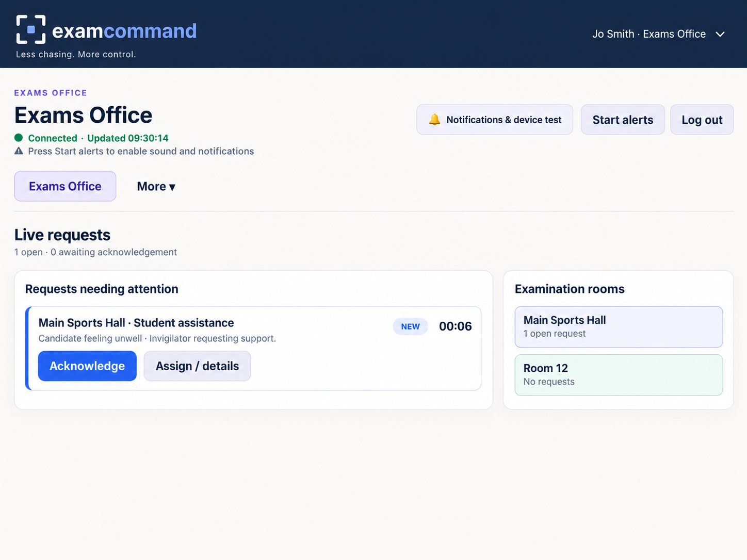The width and height of the screenshot is (747, 560).
Task: Click the 1 open · 0 awaiting acknowledgement summary
Action: [95, 252]
